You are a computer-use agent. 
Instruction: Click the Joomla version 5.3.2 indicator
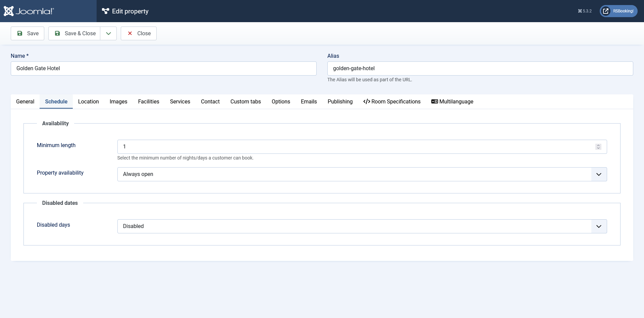pos(585,11)
